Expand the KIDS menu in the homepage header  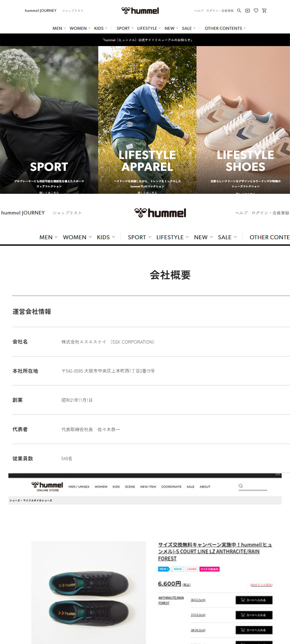tap(101, 28)
